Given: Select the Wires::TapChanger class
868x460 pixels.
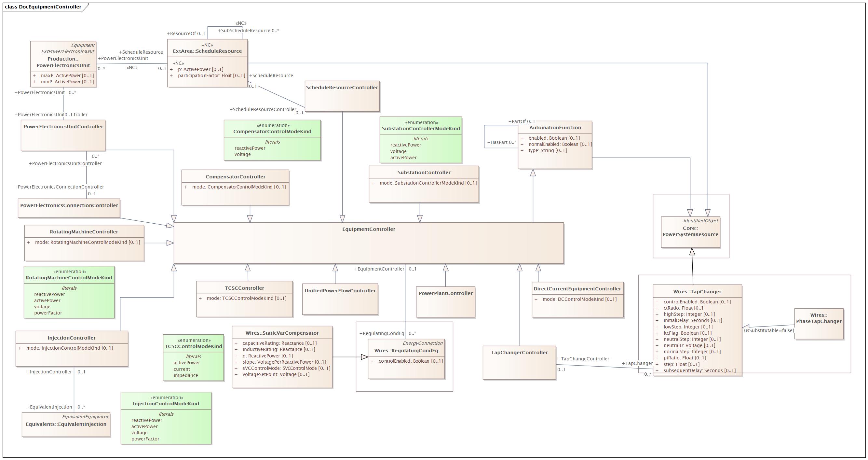Looking at the screenshot, I should [x=698, y=292].
